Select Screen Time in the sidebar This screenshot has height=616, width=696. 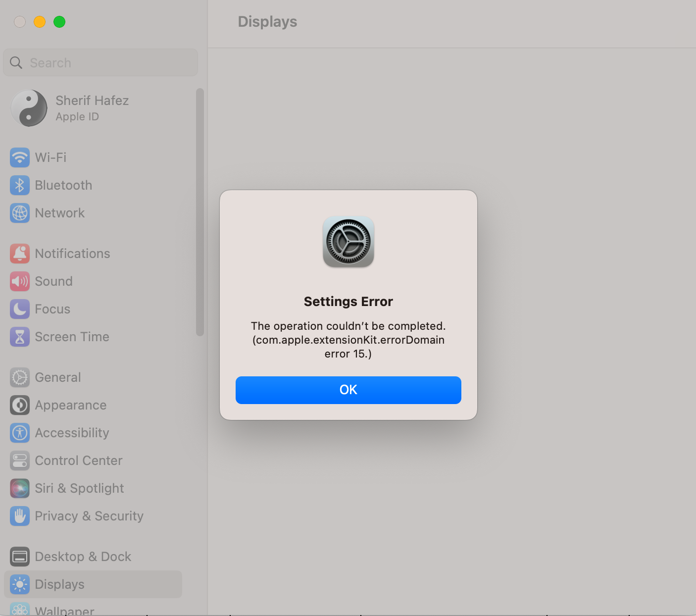coord(93,337)
